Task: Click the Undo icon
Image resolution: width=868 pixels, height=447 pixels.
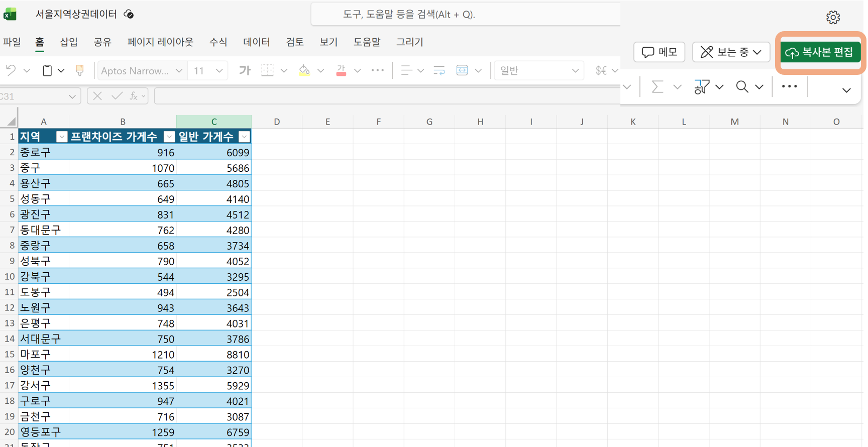Action: (x=11, y=71)
